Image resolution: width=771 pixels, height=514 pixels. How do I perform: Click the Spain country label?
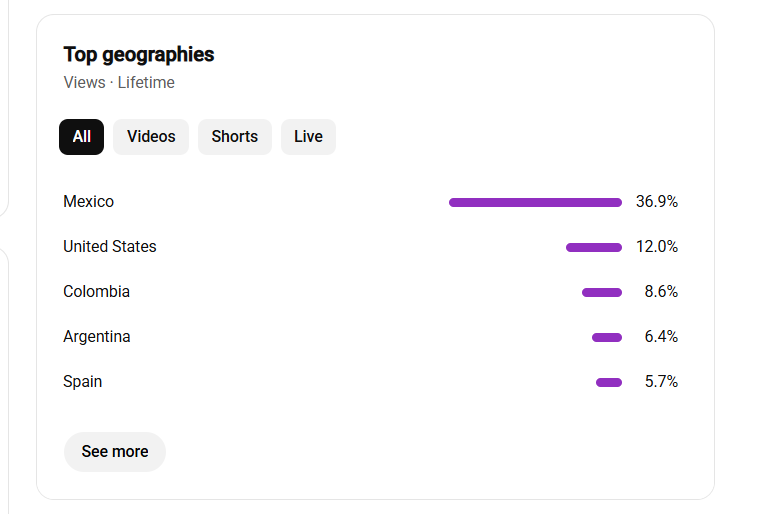[x=83, y=382]
